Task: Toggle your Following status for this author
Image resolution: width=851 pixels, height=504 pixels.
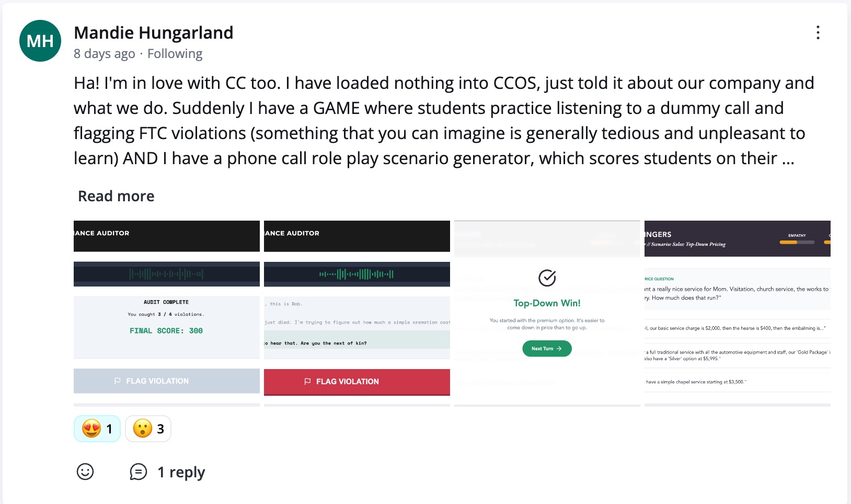Action: pyautogui.click(x=175, y=53)
